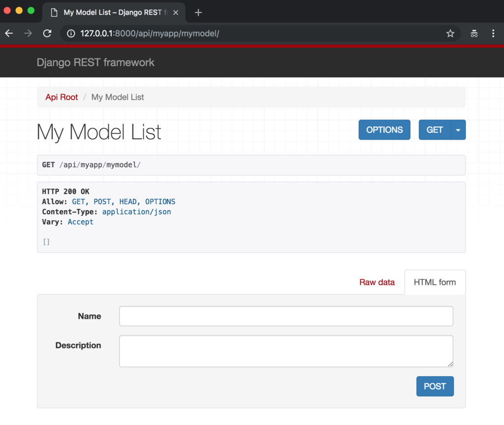Grab the Description textarea resize handle

[x=451, y=364]
